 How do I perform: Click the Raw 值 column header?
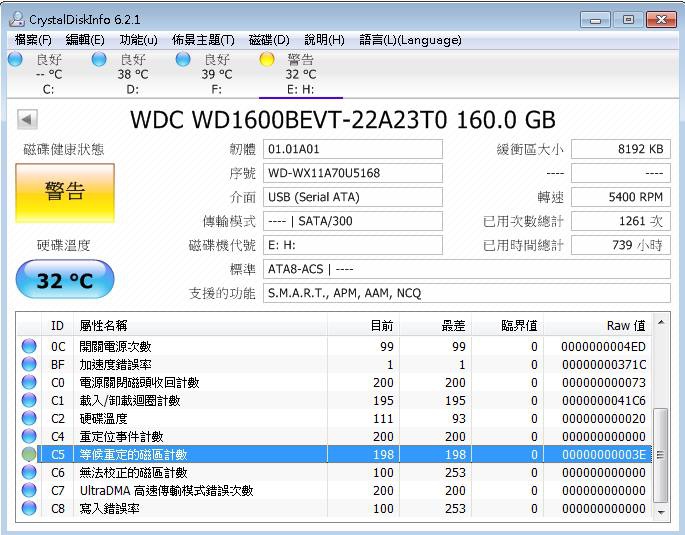pyautogui.click(x=598, y=325)
